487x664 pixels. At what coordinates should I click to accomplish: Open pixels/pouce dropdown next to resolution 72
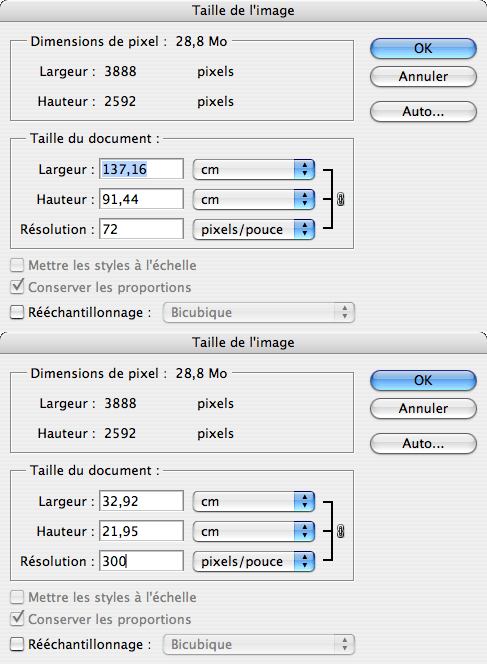[x=254, y=230]
